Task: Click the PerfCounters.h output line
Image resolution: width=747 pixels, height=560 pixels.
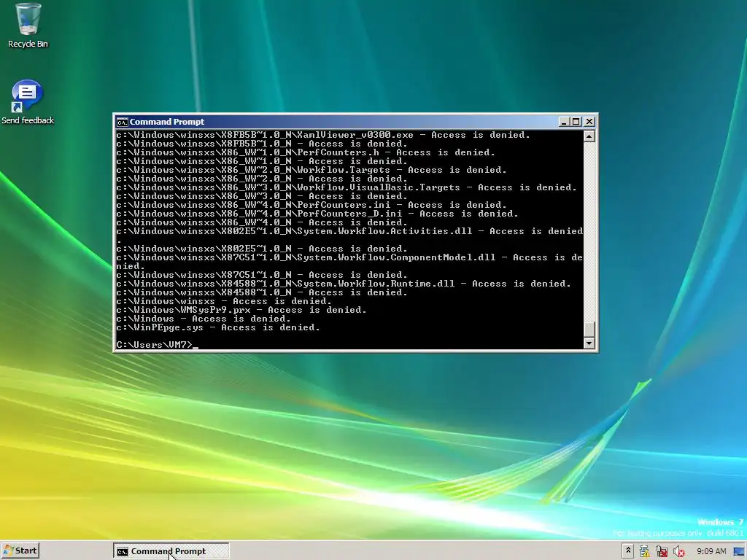Action: click(306, 153)
